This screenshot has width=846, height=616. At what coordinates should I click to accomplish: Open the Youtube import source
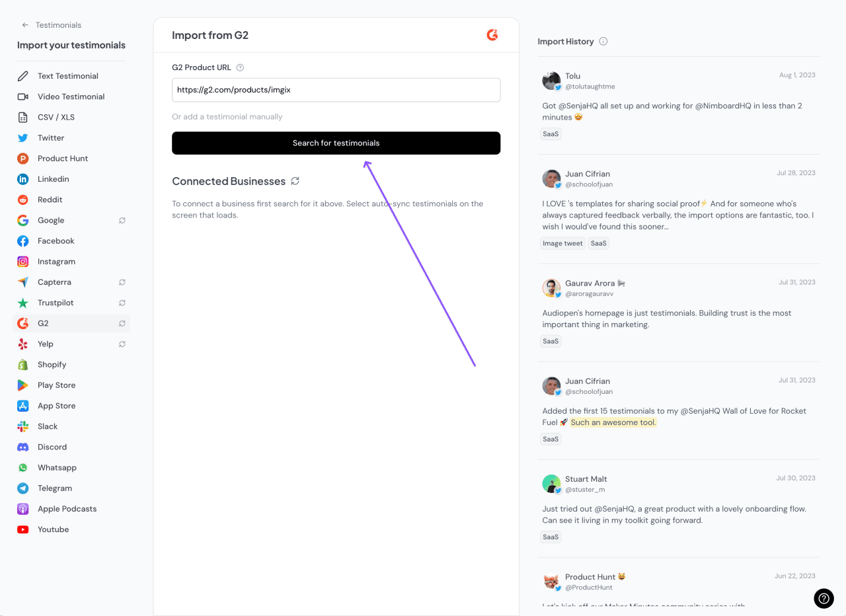73,529
